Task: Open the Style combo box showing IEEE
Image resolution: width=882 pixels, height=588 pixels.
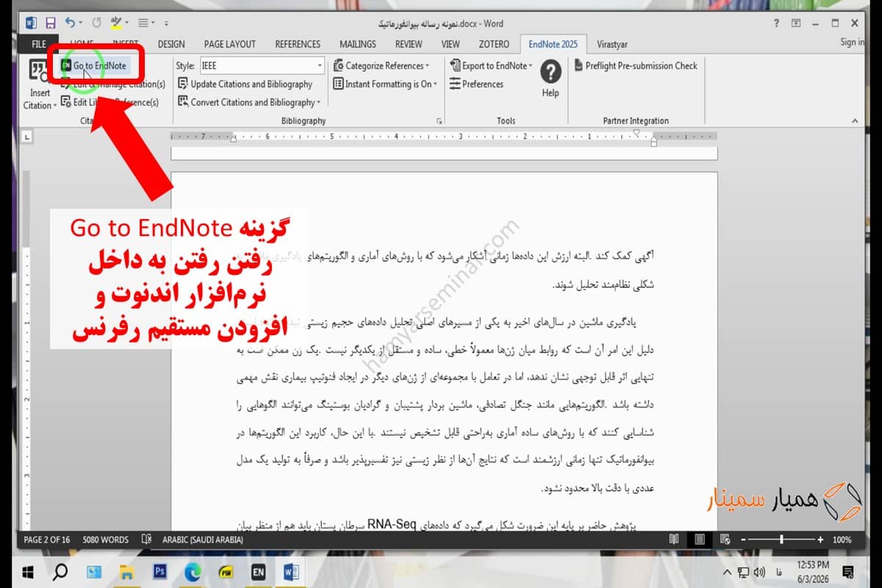Action: (262, 65)
